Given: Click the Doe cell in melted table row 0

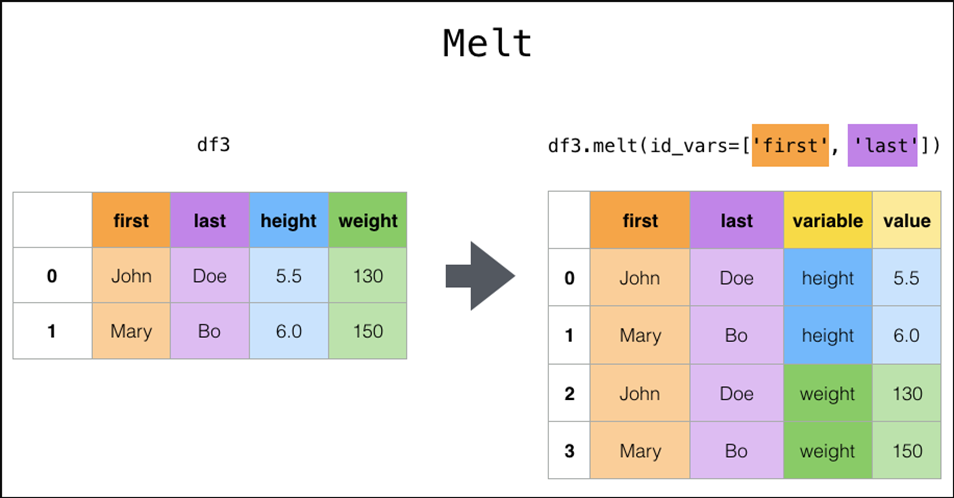Looking at the screenshot, I should pos(736,278).
